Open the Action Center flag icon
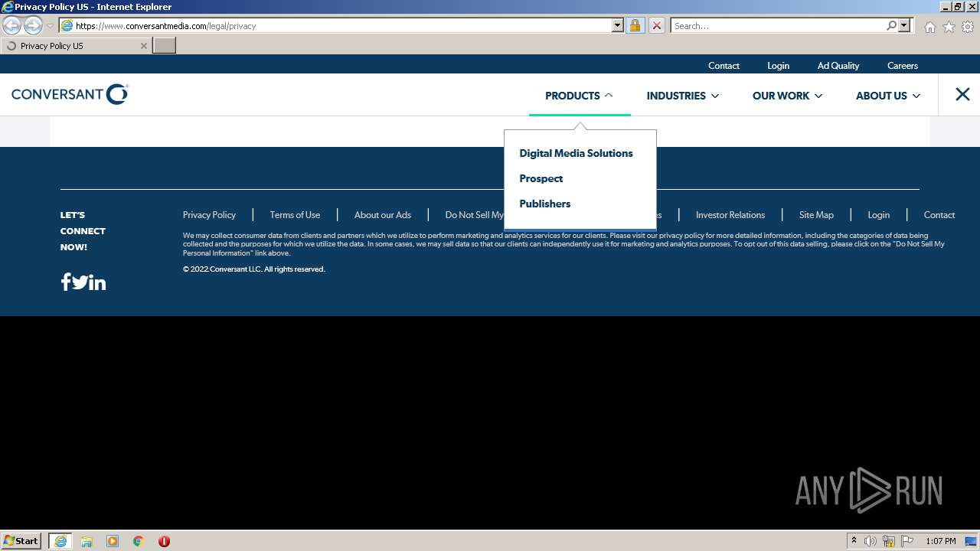The width and height of the screenshot is (980, 551). pos(907,541)
